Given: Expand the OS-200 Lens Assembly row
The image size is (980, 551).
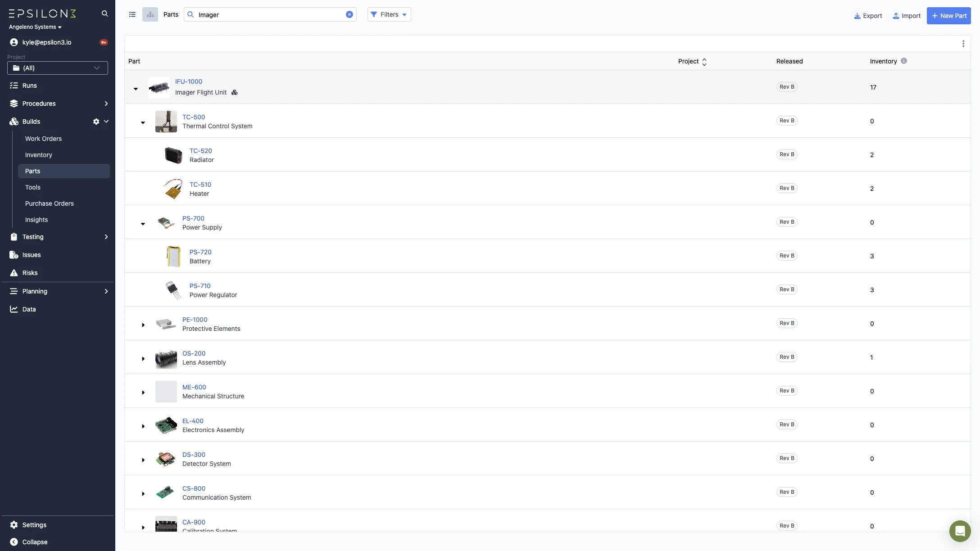Looking at the screenshot, I should (x=143, y=359).
